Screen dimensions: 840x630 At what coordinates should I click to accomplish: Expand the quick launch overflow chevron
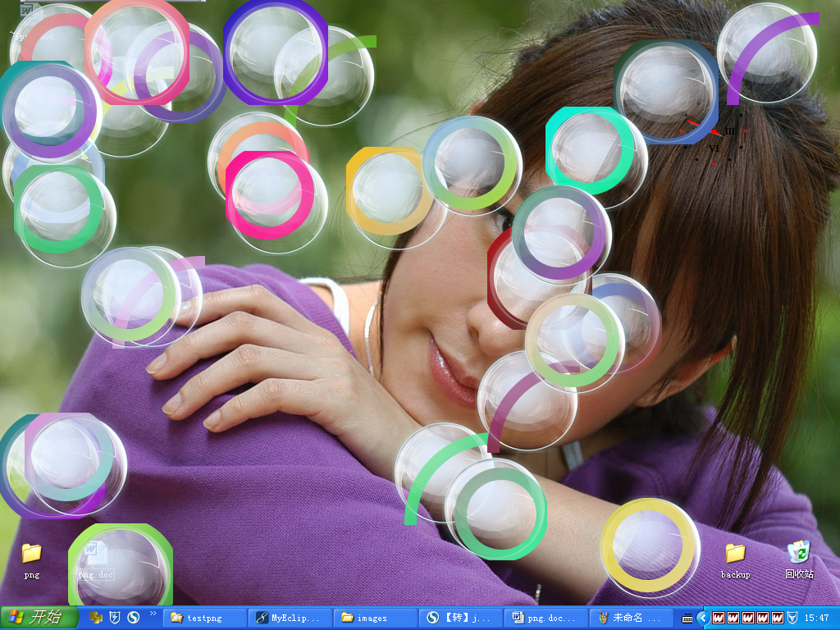tap(153, 614)
